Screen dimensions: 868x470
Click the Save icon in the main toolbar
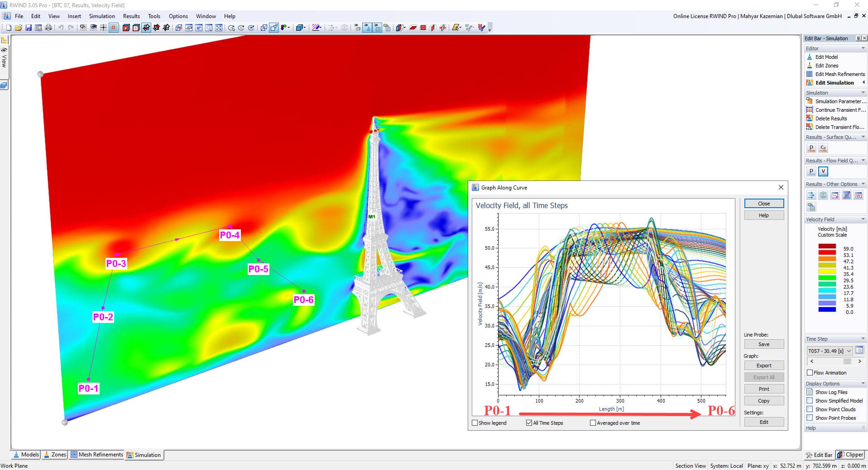click(x=28, y=28)
